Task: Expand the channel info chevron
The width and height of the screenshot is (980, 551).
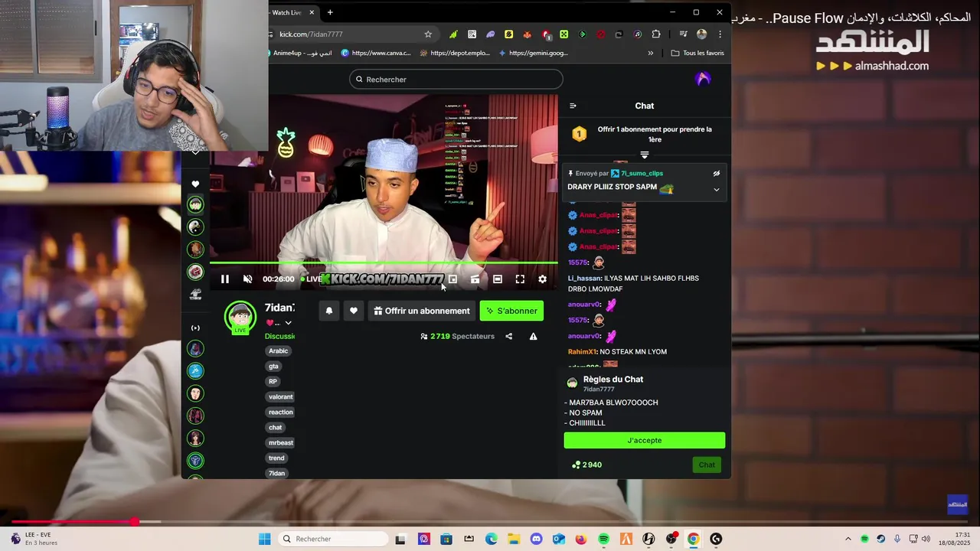Action: point(288,323)
